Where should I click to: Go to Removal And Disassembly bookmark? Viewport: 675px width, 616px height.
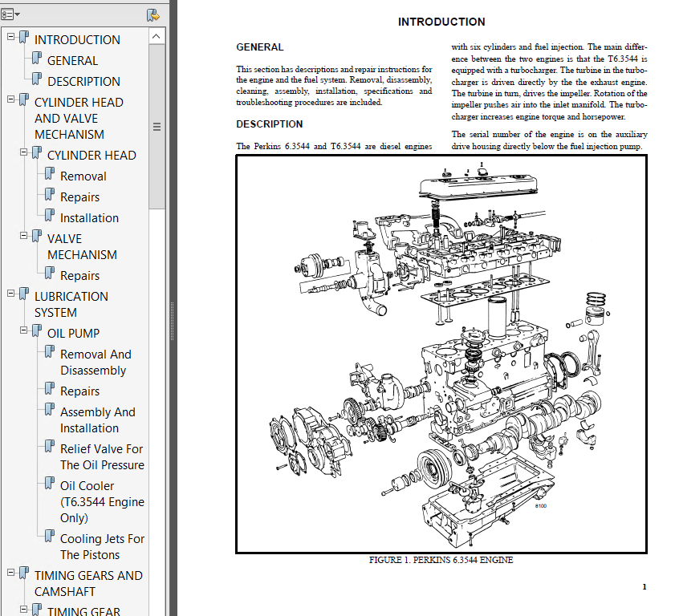pos(96,363)
